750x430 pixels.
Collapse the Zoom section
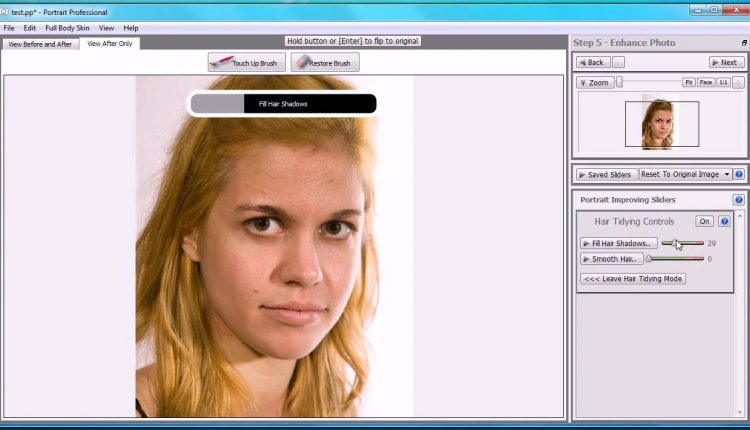(x=595, y=83)
